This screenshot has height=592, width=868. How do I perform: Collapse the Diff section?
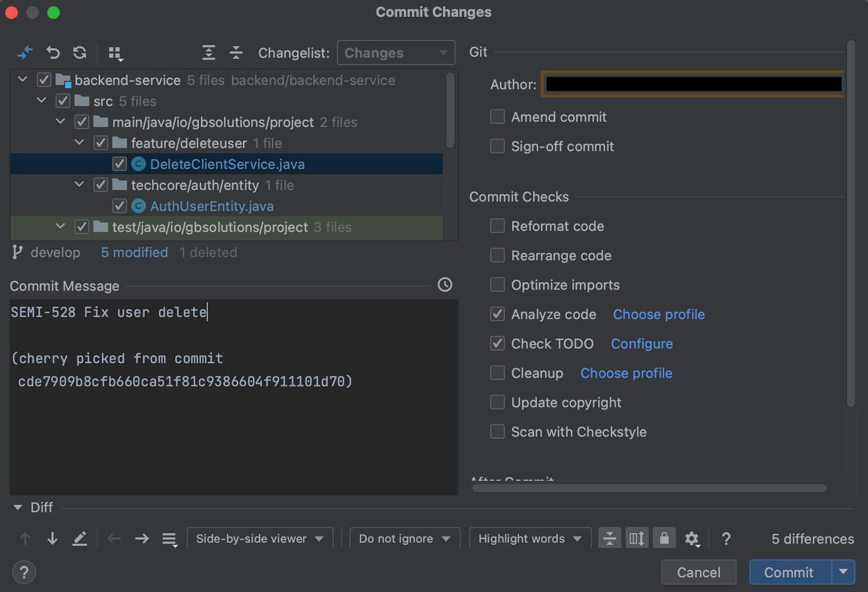(x=18, y=508)
